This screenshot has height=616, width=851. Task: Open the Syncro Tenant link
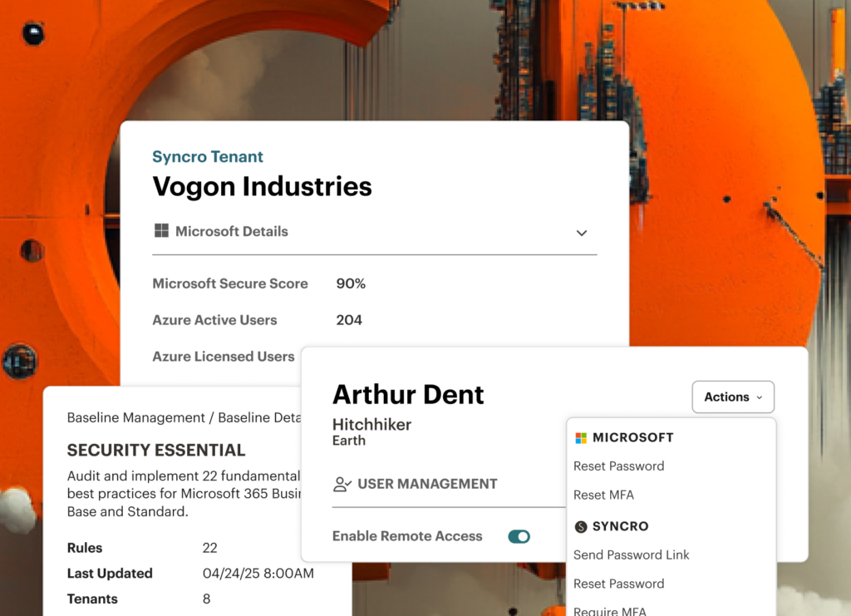[208, 156]
